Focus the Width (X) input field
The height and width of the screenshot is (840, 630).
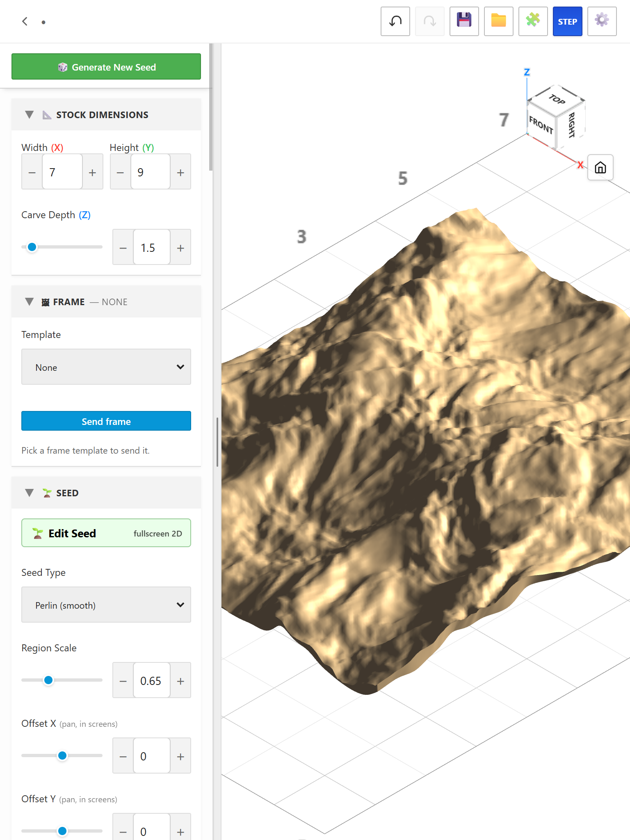tap(62, 172)
